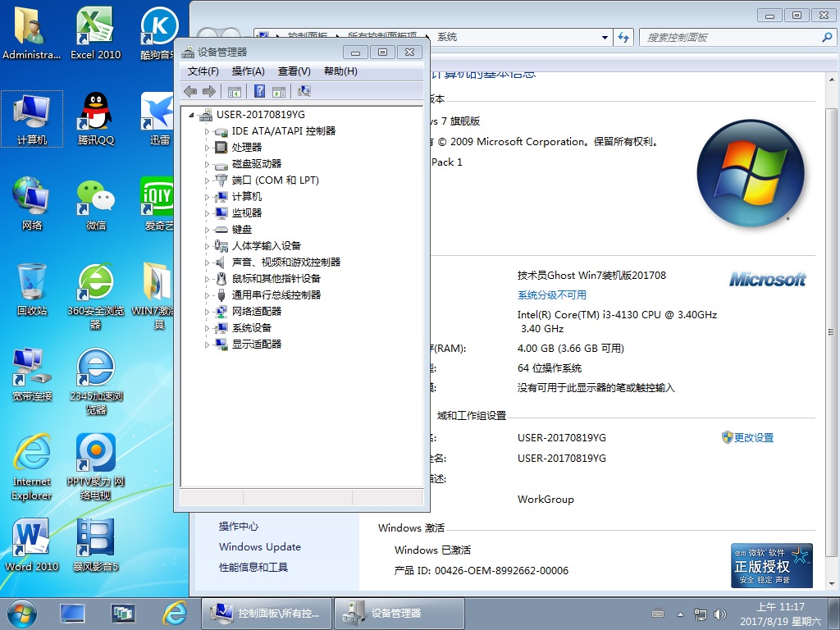Open the 操作(A) menu
This screenshot has width=840, height=630.
(x=248, y=71)
